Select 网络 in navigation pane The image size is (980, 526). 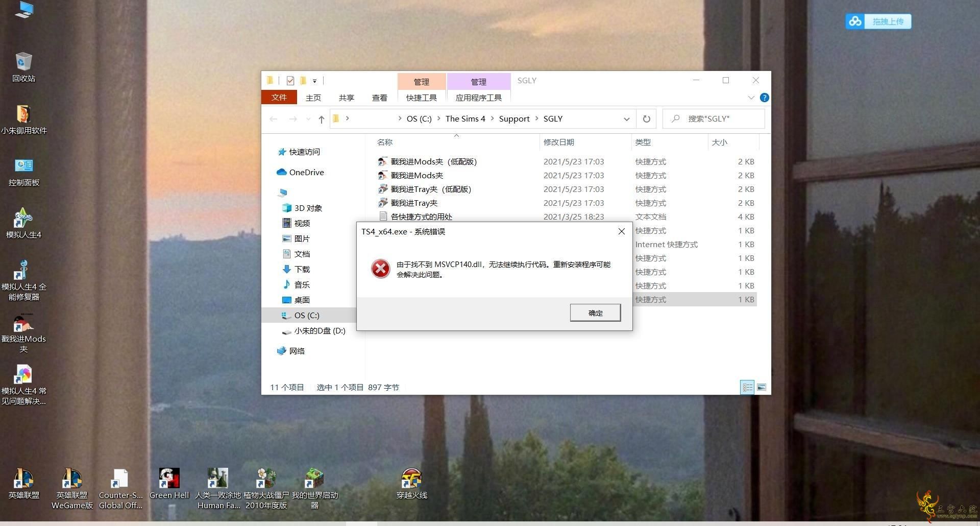(x=291, y=351)
